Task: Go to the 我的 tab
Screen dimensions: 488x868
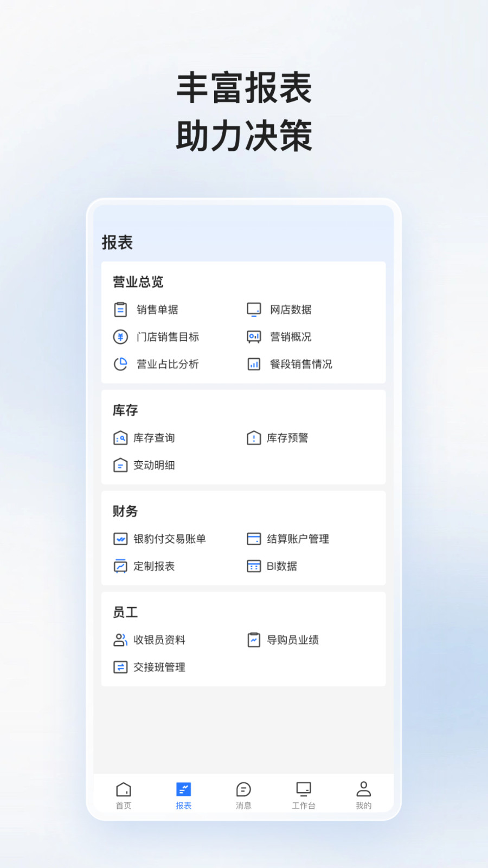Action: 363,795
